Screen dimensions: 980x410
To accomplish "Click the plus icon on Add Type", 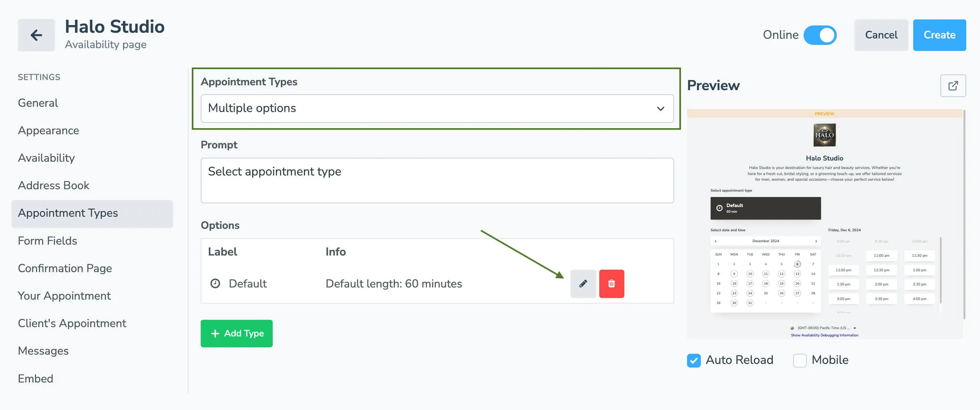I will click(x=215, y=333).
